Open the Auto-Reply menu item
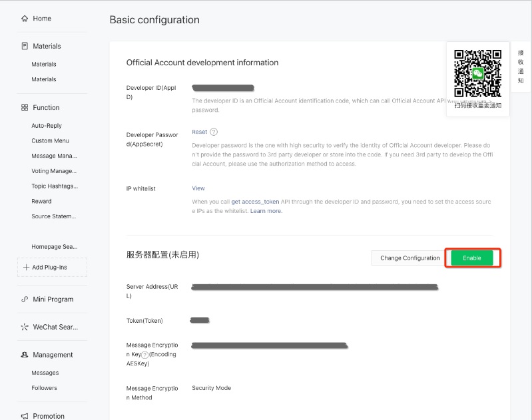The height and width of the screenshot is (420, 532). coord(47,126)
